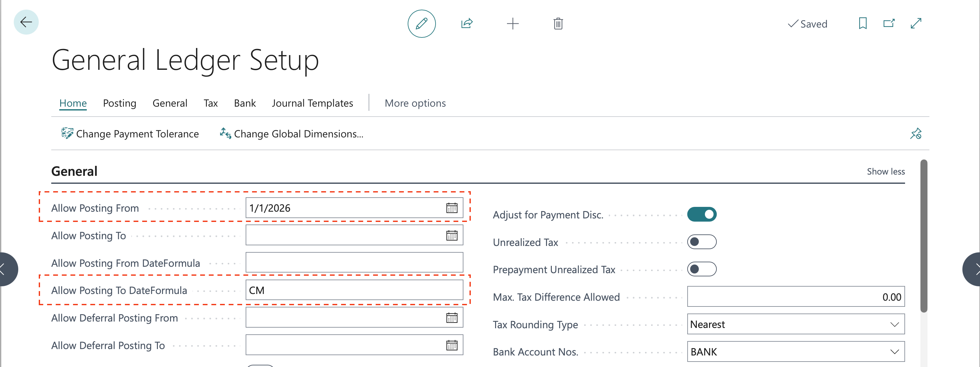Click Show less link
The height and width of the screenshot is (367, 980).
click(886, 172)
